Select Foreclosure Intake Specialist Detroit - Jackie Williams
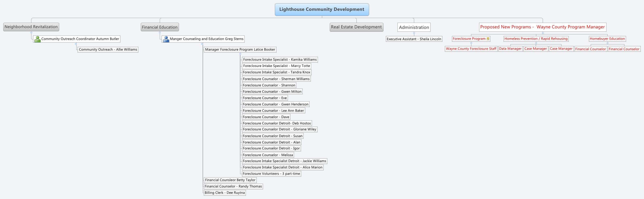 [x=284, y=161]
